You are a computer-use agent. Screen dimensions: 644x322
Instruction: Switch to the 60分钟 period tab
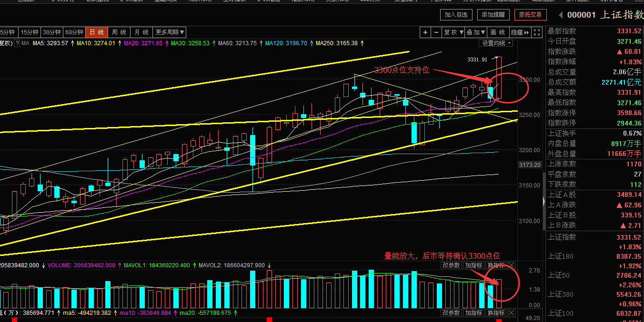74,32
